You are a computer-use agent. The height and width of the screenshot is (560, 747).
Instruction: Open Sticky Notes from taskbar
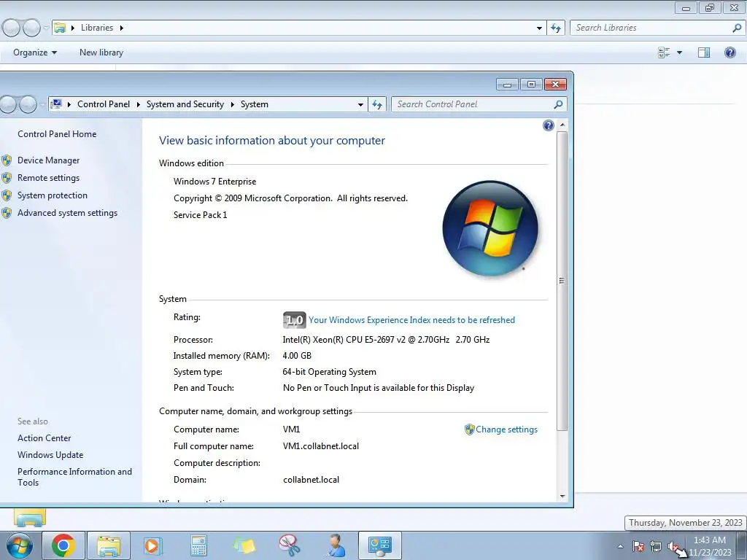click(x=244, y=545)
